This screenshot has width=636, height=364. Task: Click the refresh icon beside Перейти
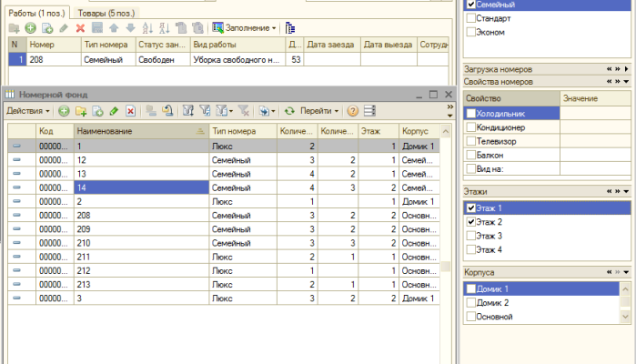pyautogui.click(x=289, y=111)
